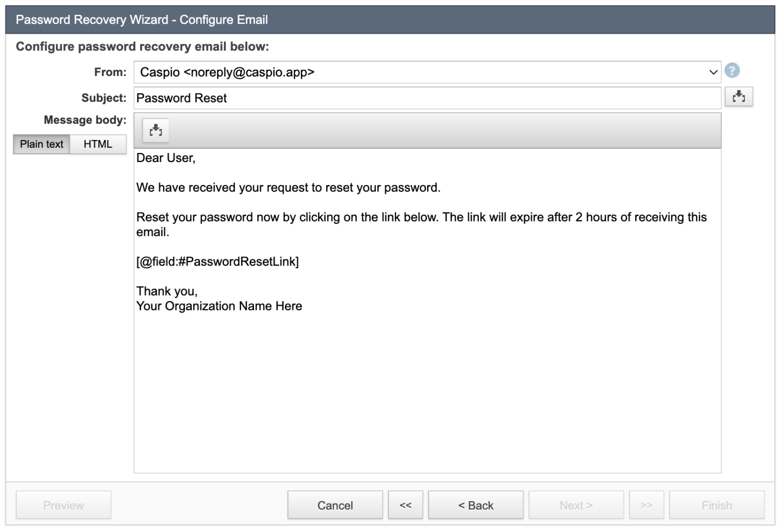Open the From email address dropdown
The height and width of the screenshot is (532, 783).
(x=713, y=72)
